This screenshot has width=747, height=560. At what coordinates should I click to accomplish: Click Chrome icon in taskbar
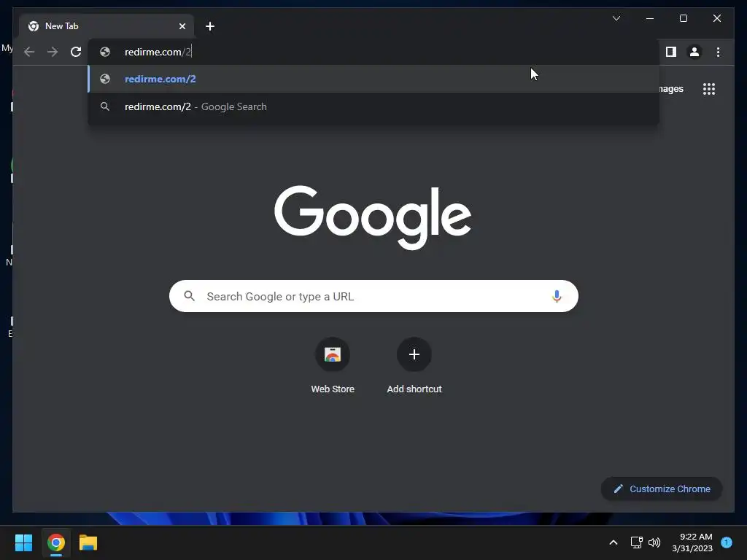click(56, 542)
